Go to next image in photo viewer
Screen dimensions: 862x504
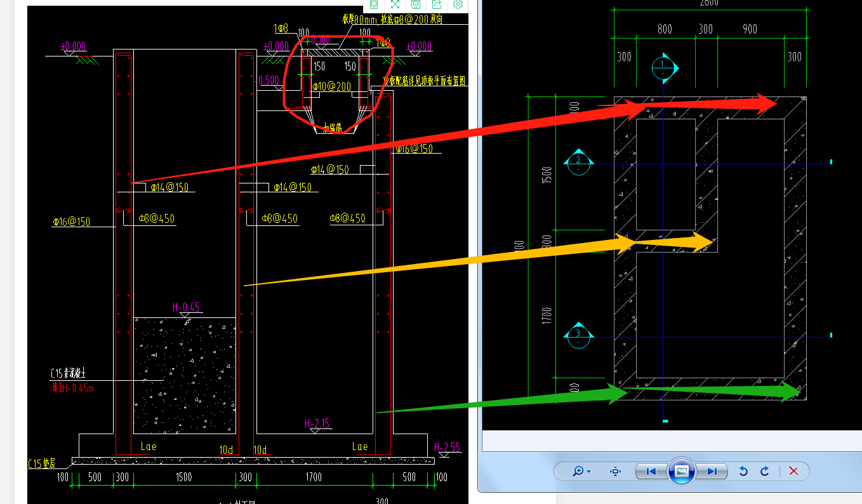pyautogui.click(x=712, y=471)
